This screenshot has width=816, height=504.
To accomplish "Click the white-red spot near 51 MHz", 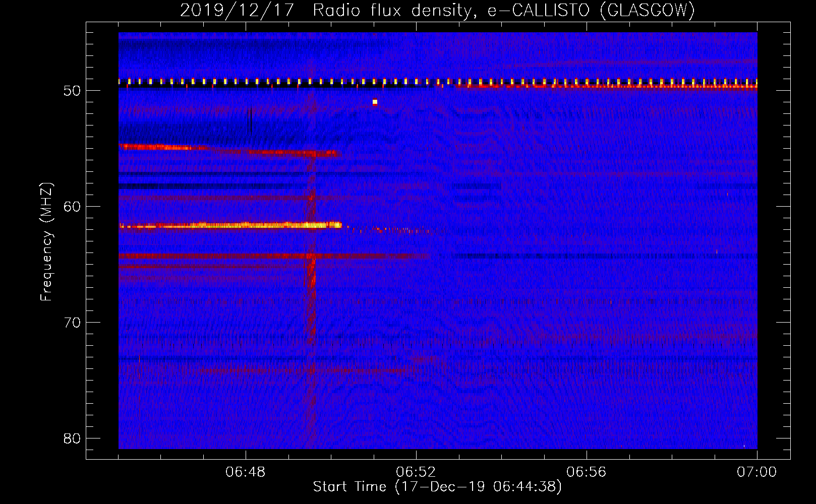I will pyautogui.click(x=375, y=102).
